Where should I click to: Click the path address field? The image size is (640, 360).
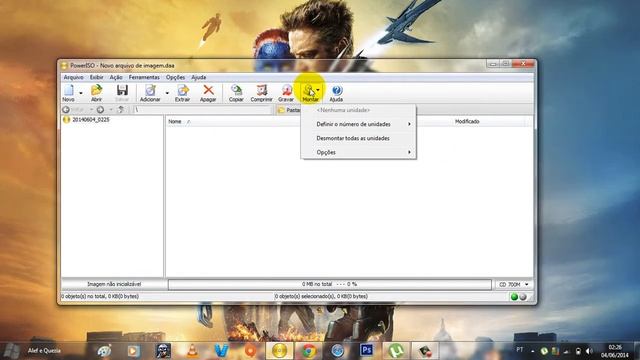coord(202,110)
